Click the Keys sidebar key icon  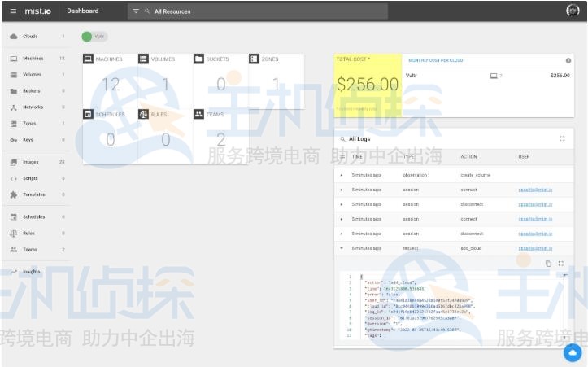pyautogui.click(x=14, y=140)
